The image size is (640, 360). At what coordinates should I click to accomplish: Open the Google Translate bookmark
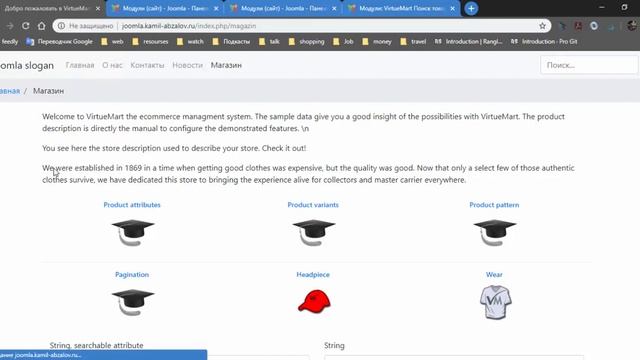[59, 41]
